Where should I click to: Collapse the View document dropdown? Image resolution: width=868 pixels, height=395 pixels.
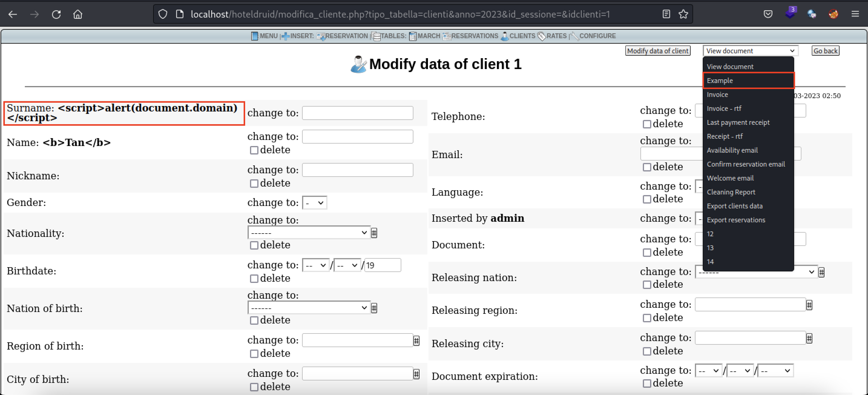(750, 51)
